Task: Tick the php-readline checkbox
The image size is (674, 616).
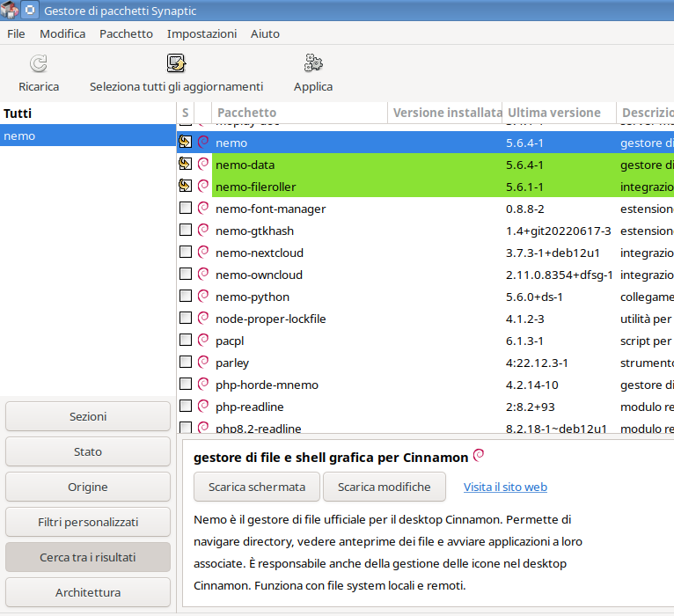Action: pyautogui.click(x=186, y=406)
